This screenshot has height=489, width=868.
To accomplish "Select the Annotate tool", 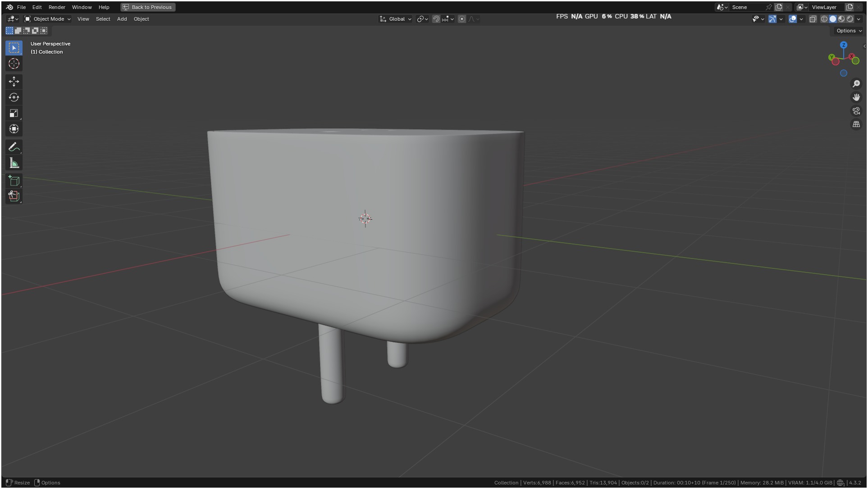I will point(14,147).
